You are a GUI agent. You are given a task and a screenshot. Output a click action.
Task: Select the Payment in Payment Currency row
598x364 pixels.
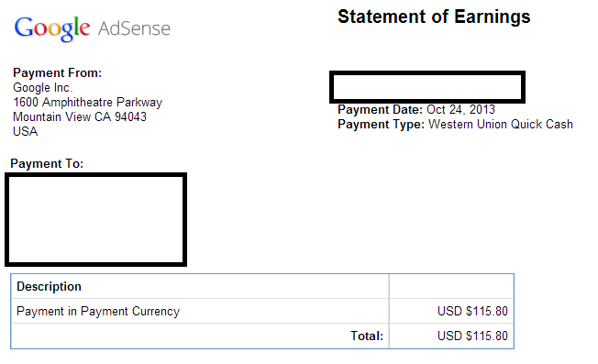point(262,311)
